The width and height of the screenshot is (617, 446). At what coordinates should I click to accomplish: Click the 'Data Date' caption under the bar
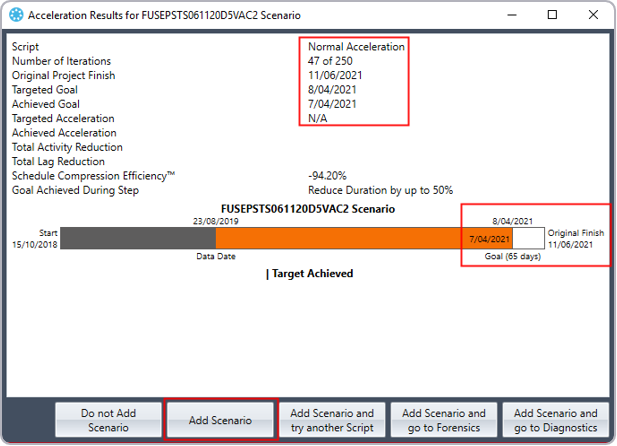[x=216, y=256]
